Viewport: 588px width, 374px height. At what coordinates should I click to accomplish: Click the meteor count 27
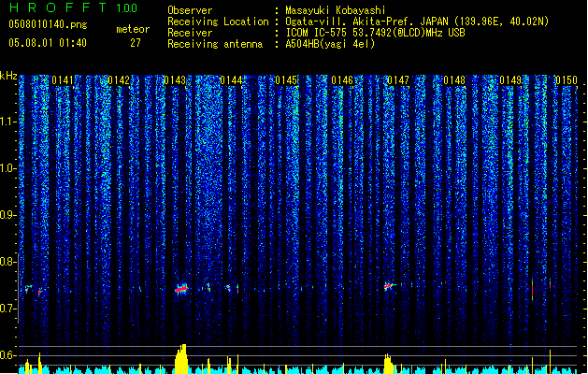136,43
